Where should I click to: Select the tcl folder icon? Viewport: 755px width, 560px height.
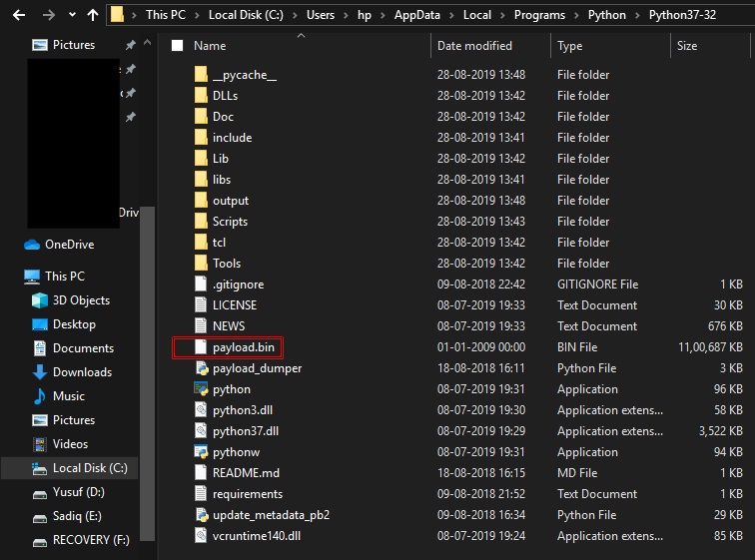[x=202, y=242]
